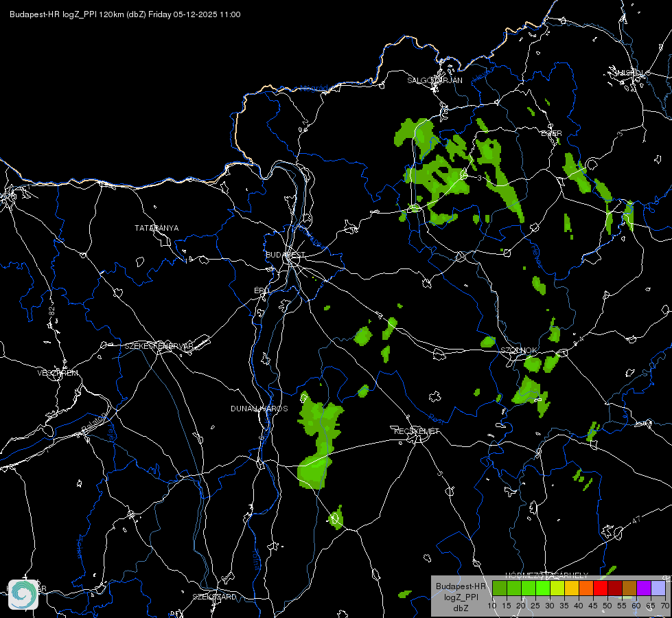Click the dbZ unit label in legend
Image resolution: width=672 pixels, height=618 pixels.
[x=461, y=608]
